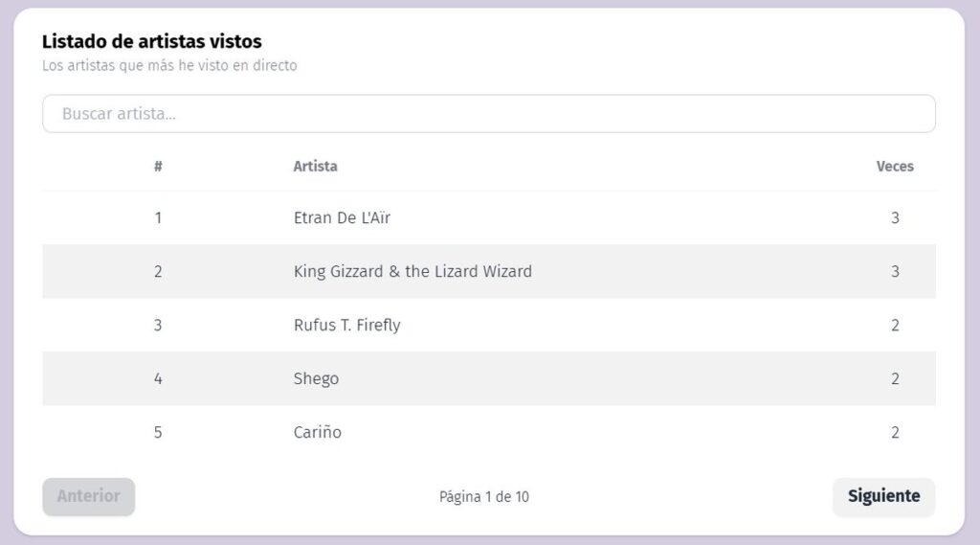Click rank number in Etran De L'Aïr's row
The image size is (980, 545).
pos(158,218)
